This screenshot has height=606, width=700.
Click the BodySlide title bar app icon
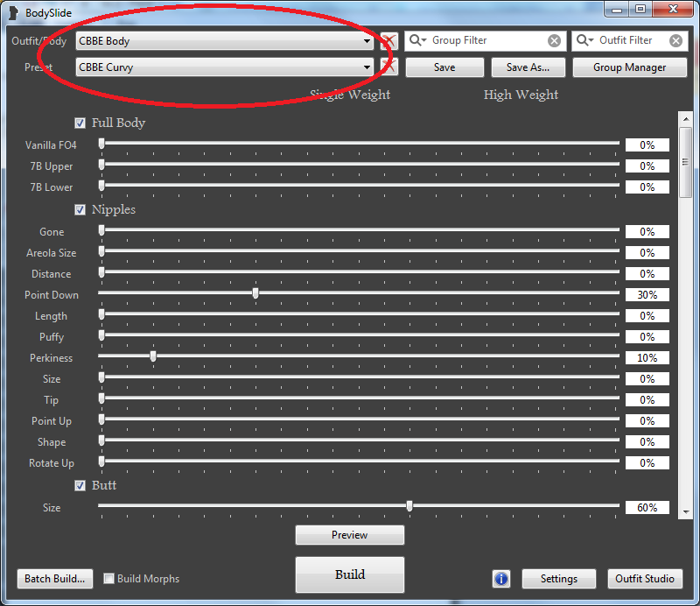point(13,13)
